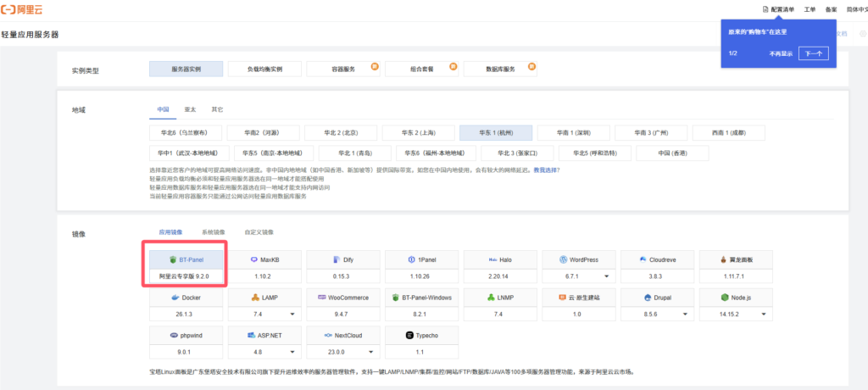Click the 阿里云专享版 9.2.0 version box
Viewport: 868px width, 390px height.
186,276
